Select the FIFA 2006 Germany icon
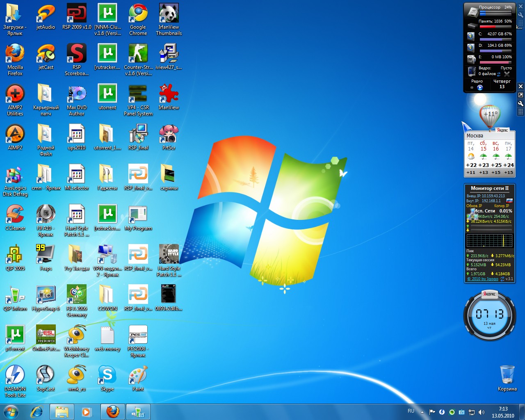The width and height of the screenshot is (525, 420). (x=77, y=301)
